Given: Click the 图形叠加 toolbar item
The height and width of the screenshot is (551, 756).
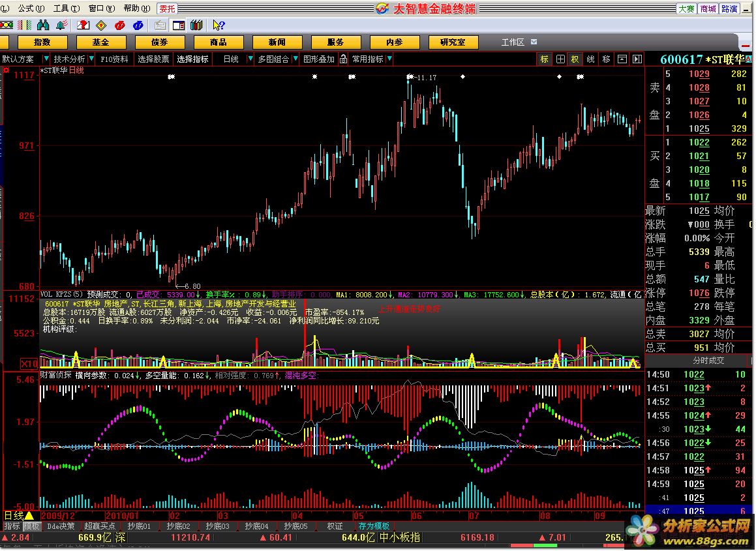Looking at the screenshot, I should (x=319, y=59).
